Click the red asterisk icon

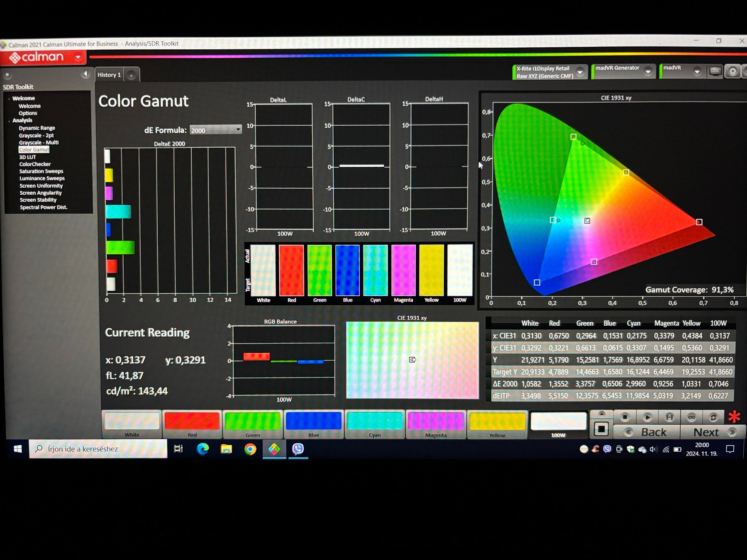(734, 416)
